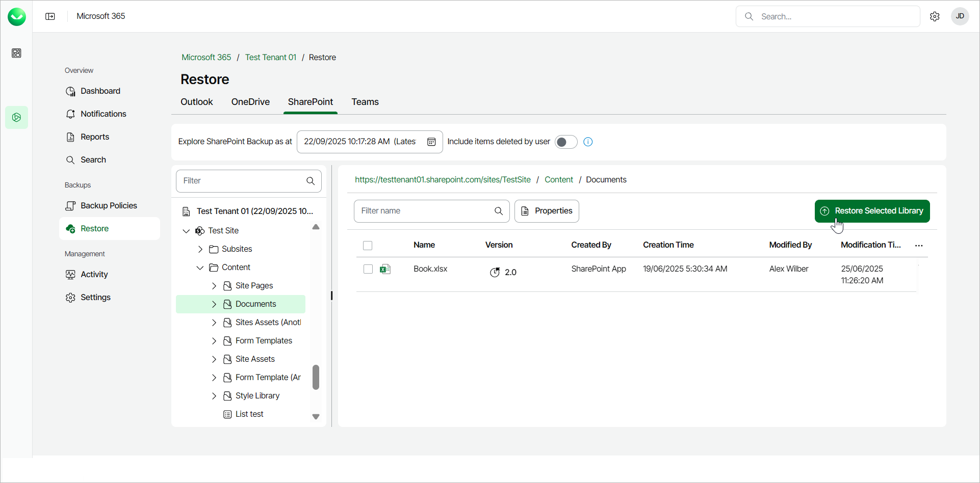Viewport: 980px width, 483px height.
Task: Enable Include items deleted by user toggle
Action: (565, 142)
